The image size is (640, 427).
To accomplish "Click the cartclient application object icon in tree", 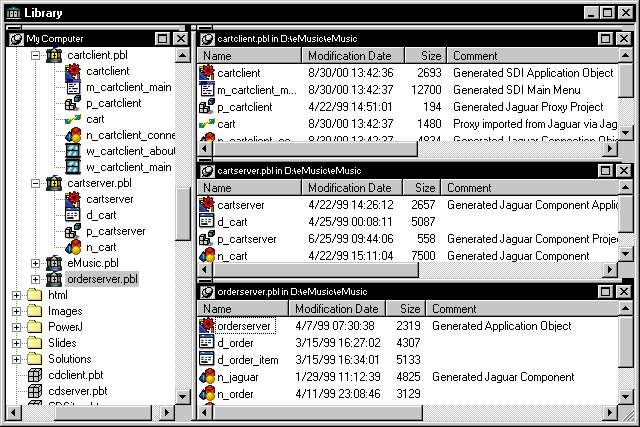I will [x=73, y=72].
